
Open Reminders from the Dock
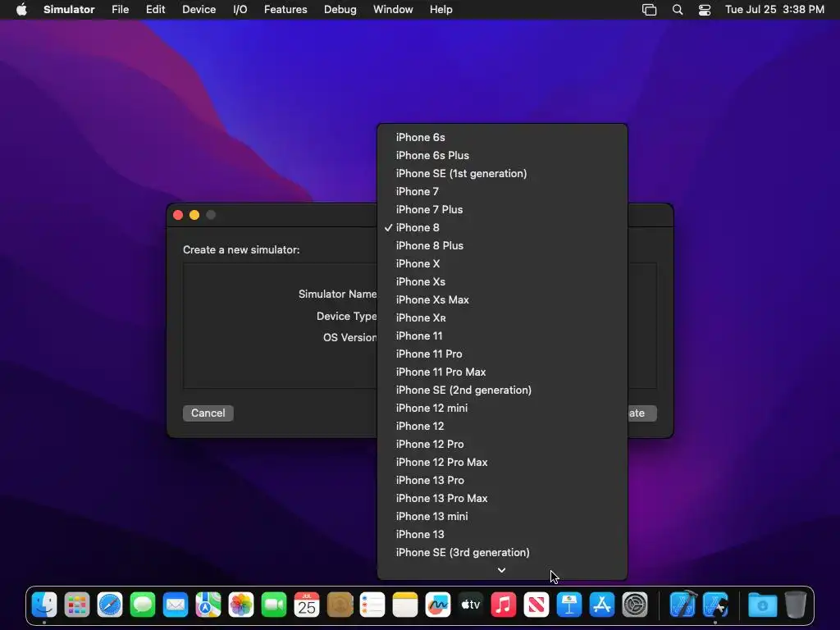pyautogui.click(x=372, y=605)
